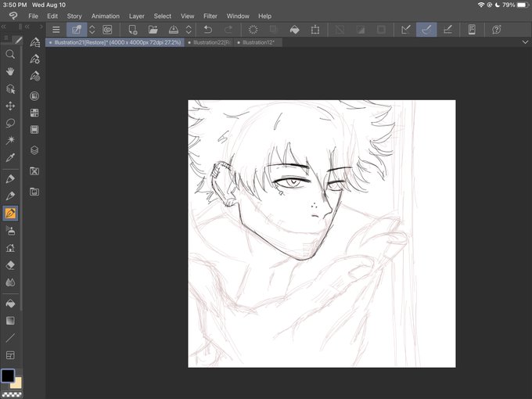Screen dimensions: 532x399
Task: Click the dimmed Invert selection icon
Action: [361, 30]
